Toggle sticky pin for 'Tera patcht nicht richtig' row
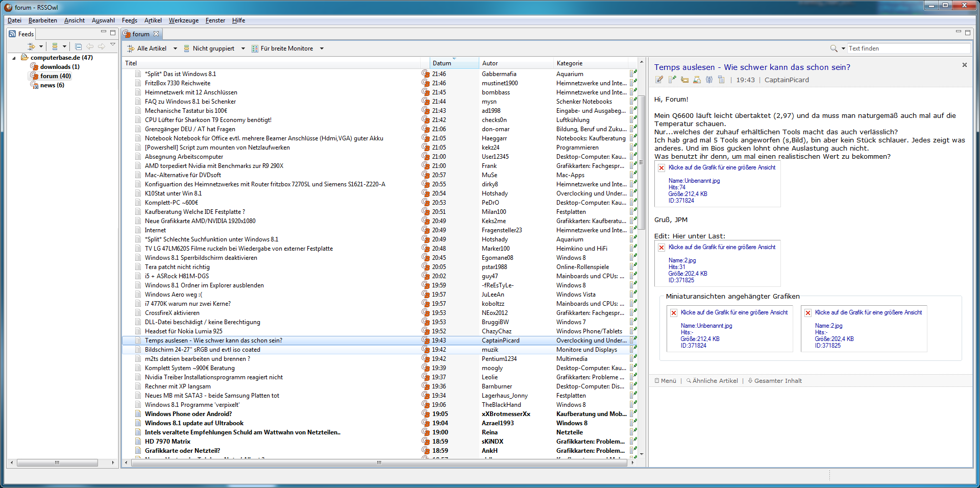Image resolution: width=980 pixels, height=488 pixels. click(633, 267)
